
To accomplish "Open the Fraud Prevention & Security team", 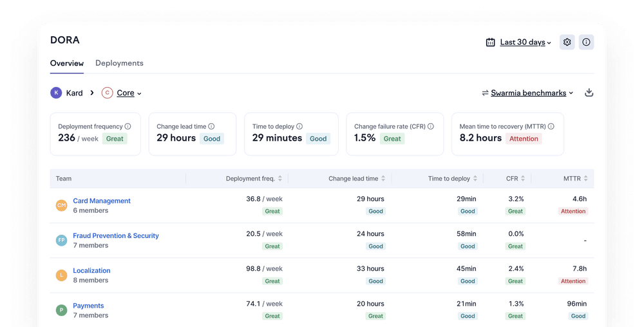I will point(116,235).
